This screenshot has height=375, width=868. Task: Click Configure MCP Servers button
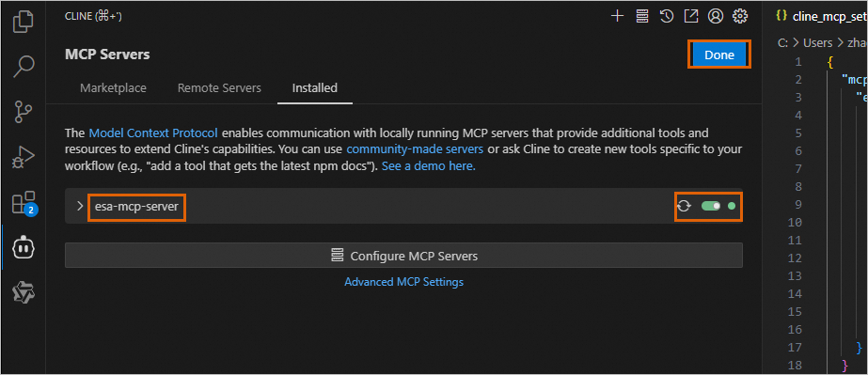pyautogui.click(x=403, y=256)
